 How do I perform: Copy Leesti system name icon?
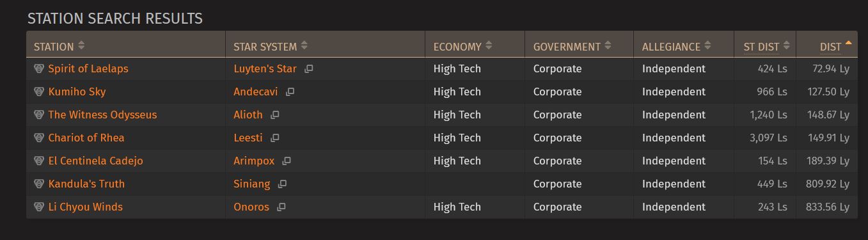(275, 138)
